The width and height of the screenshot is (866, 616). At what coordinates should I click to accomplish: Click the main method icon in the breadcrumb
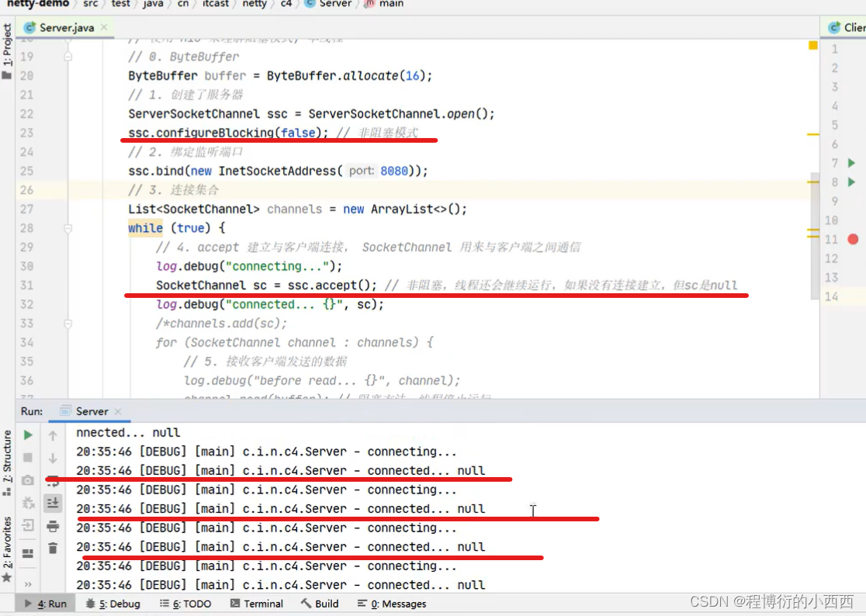369,3
